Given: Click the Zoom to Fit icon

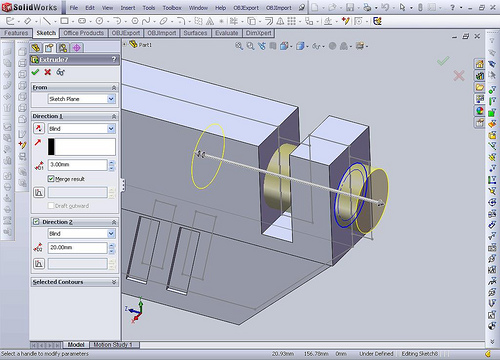Looking at the screenshot, I should [239, 46].
